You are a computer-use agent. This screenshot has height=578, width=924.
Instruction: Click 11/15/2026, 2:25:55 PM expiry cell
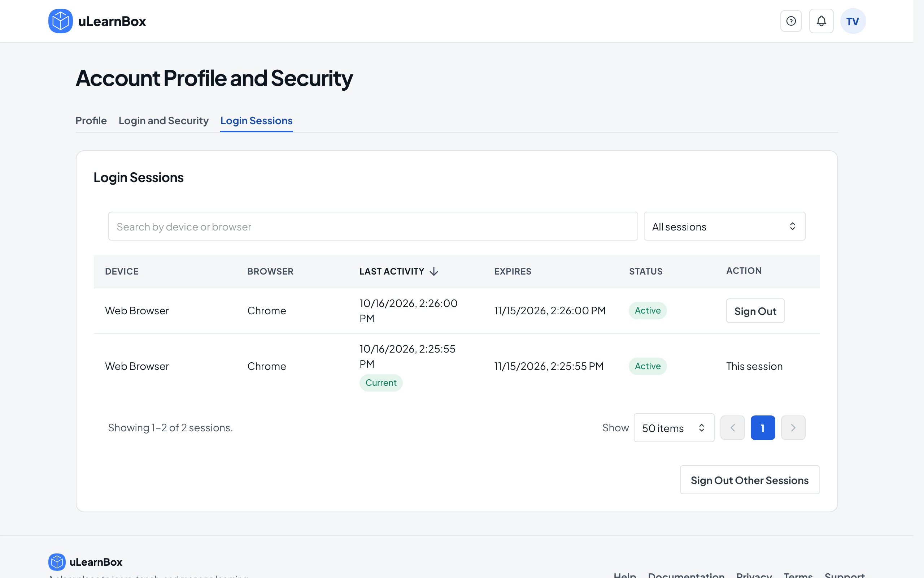[x=549, y=366]
